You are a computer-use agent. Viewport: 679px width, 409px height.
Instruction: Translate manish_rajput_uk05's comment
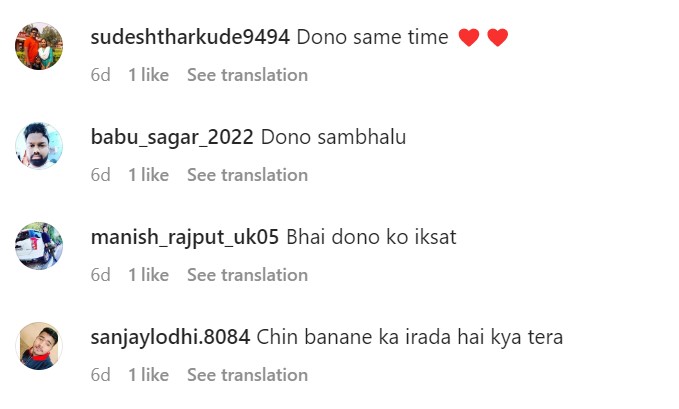tap(247, 275)
